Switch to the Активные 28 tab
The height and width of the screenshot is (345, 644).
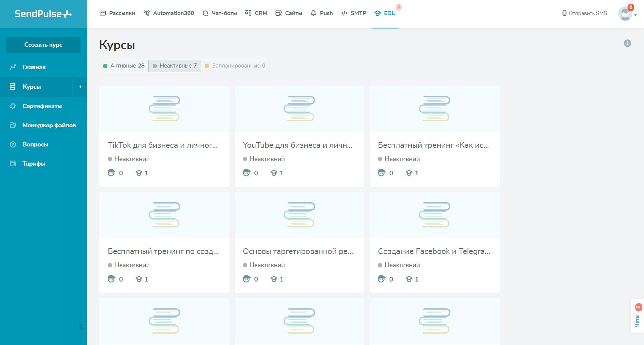[x=124, y=66]
